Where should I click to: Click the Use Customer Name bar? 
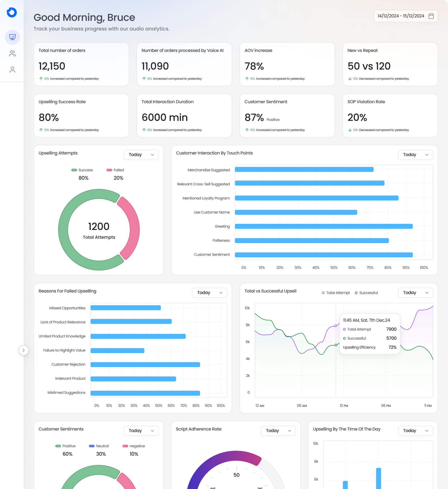(296, 212)
